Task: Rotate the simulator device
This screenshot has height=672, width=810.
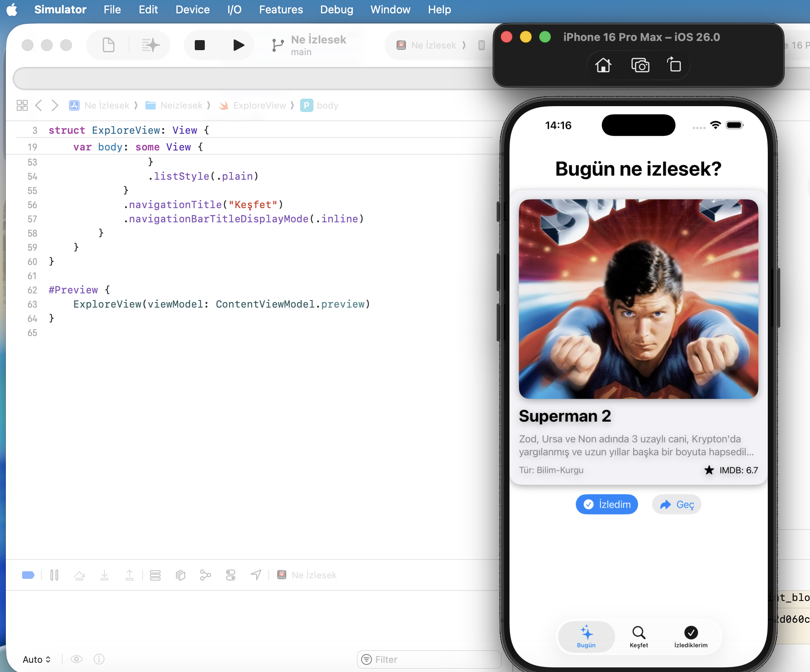Action: pyautogui.click(x=674, y=65)
